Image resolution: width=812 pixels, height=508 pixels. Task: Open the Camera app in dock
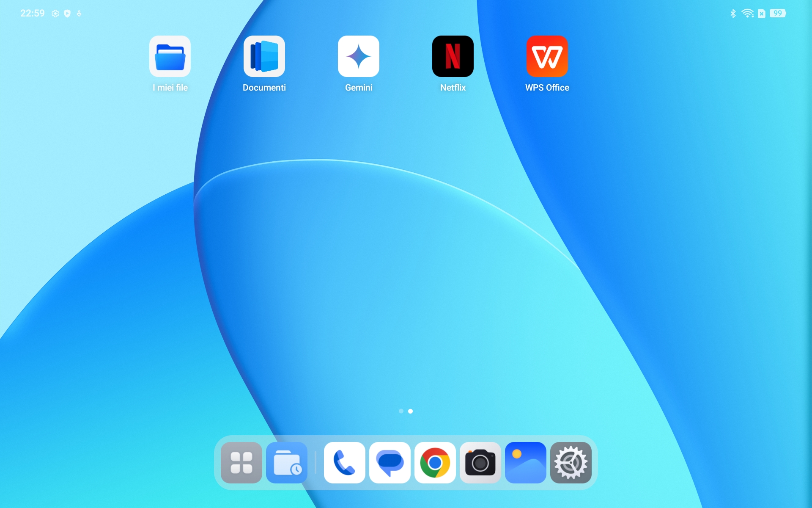pyautogui.click(x=480, y=463)
